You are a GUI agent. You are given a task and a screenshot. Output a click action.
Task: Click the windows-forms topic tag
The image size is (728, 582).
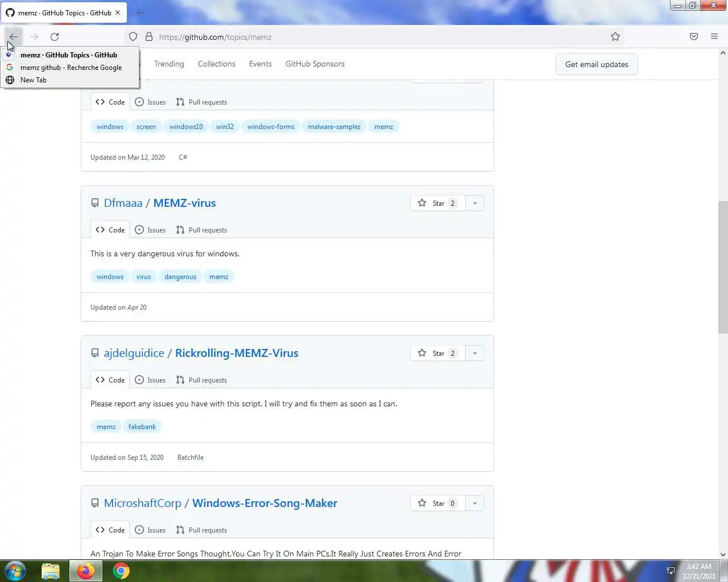click(x=271, y=127)
